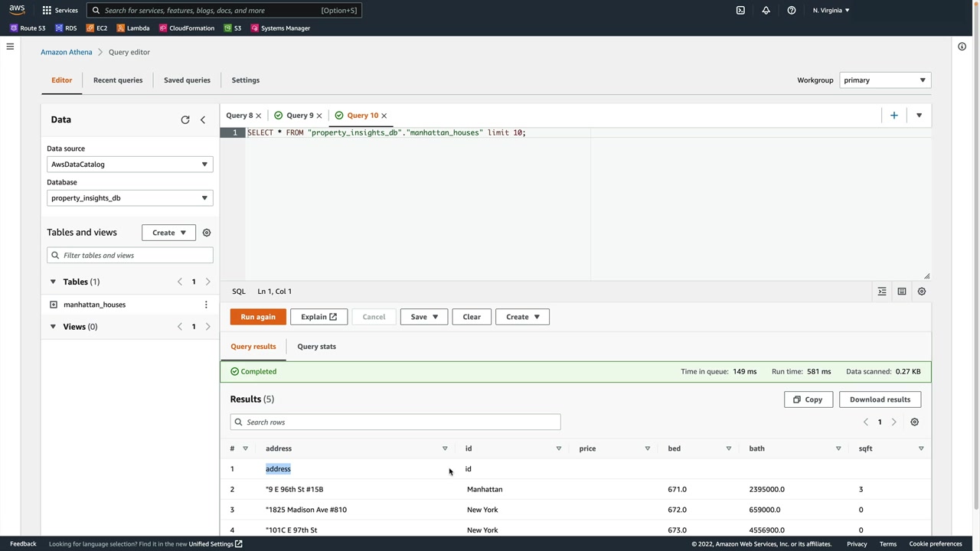Viewport: 980px width, 551px height.
Task: Open the property_insights_db database dropdown
Action: coord(129,198)
